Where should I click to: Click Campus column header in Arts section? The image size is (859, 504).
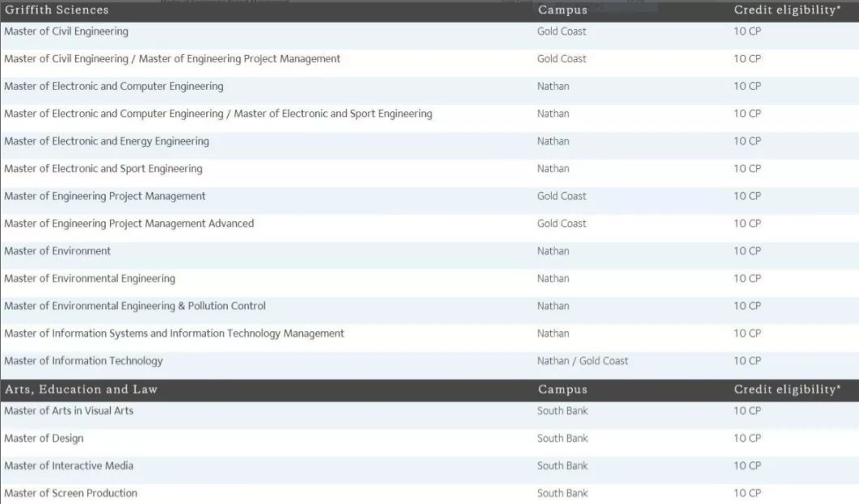[x=562, y=389]
